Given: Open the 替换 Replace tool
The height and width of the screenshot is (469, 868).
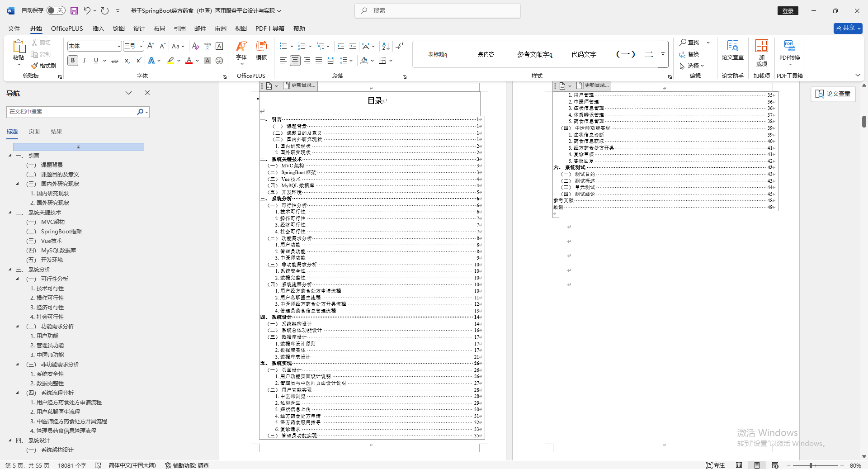Looking at the screenshot, I should [x=693, y=54].
